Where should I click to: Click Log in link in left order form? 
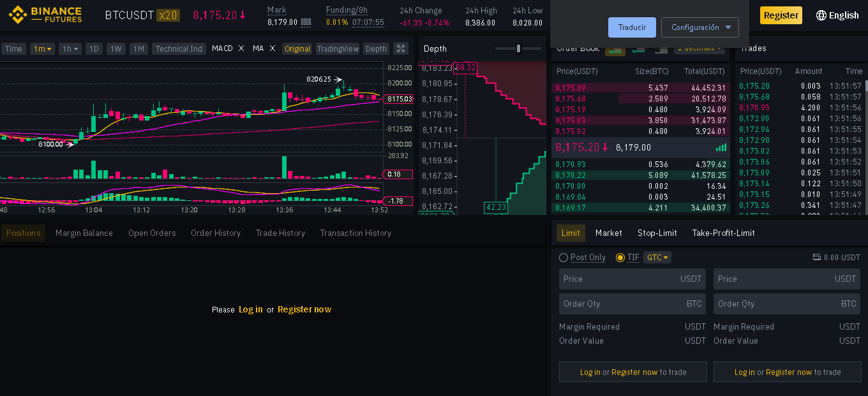590,372
